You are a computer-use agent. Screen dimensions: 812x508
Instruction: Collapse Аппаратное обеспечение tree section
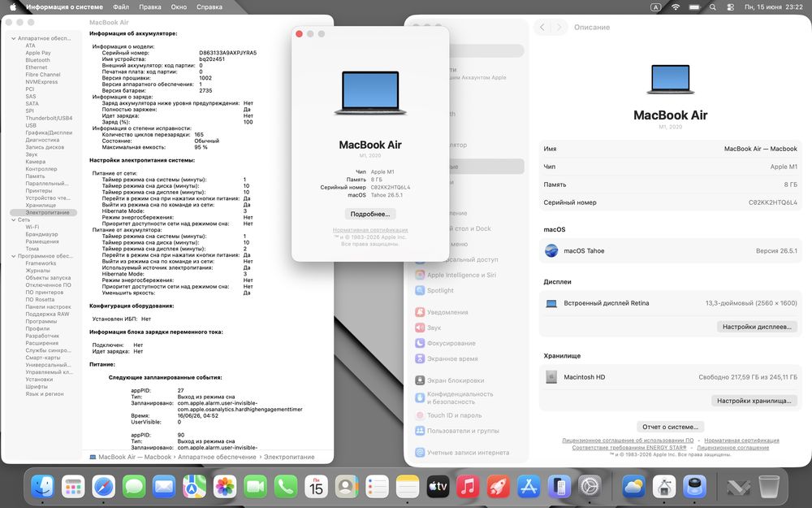(14, 38)
